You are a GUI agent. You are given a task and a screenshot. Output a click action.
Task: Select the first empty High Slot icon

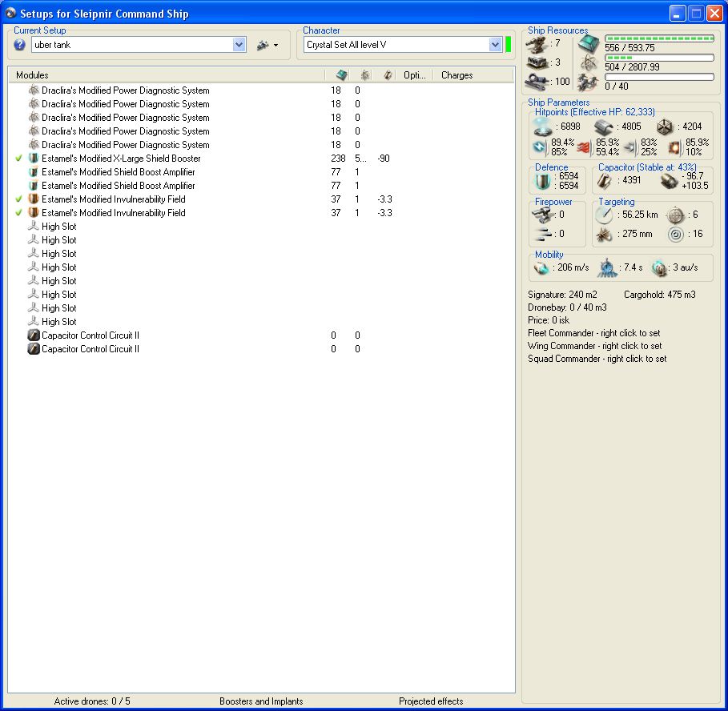click(x=34, y=227)
